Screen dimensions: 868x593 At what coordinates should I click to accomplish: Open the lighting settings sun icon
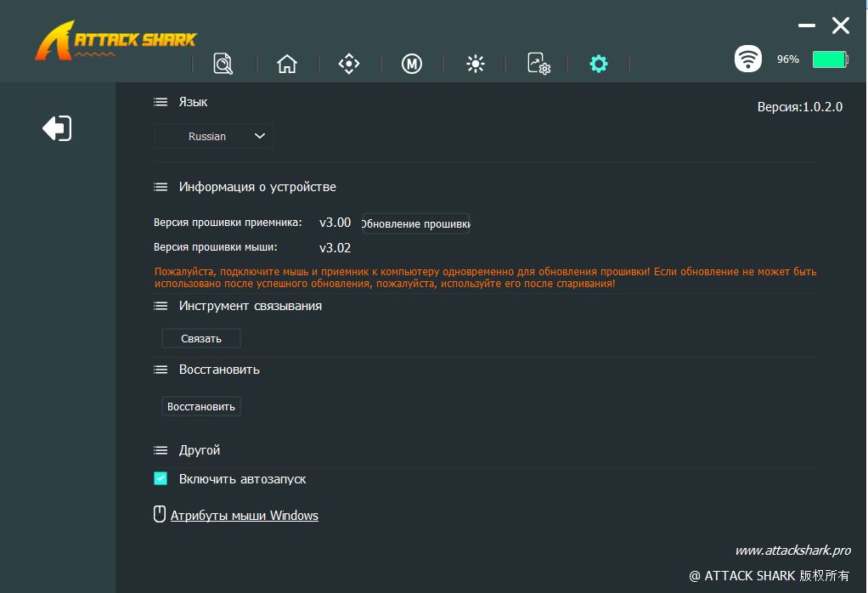475,64
